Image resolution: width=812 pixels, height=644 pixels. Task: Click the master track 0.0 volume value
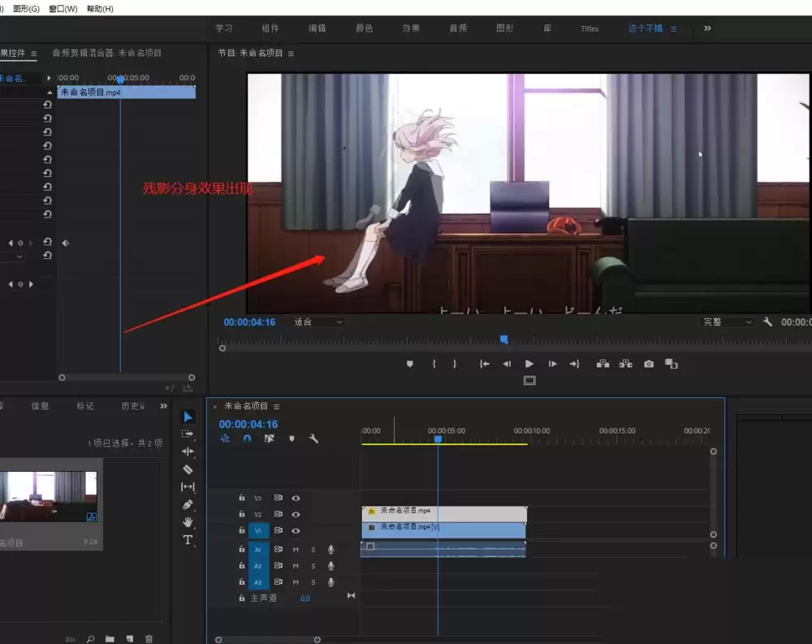click(305, 598)
